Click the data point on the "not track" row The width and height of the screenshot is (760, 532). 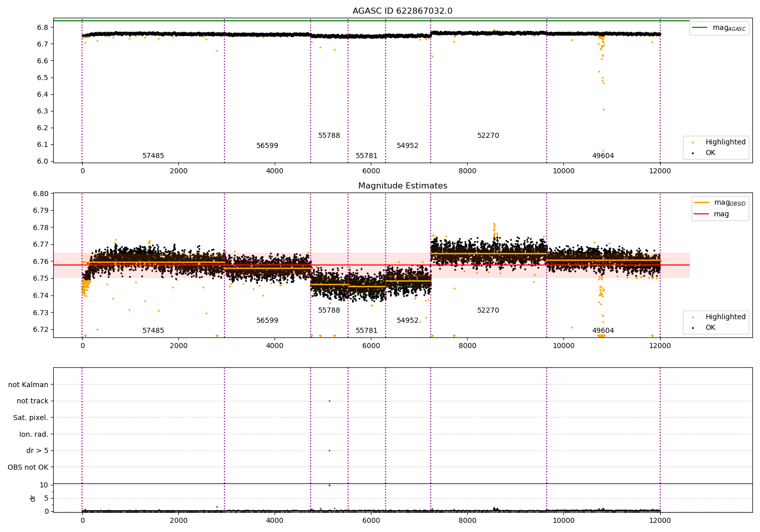[329, 401]
